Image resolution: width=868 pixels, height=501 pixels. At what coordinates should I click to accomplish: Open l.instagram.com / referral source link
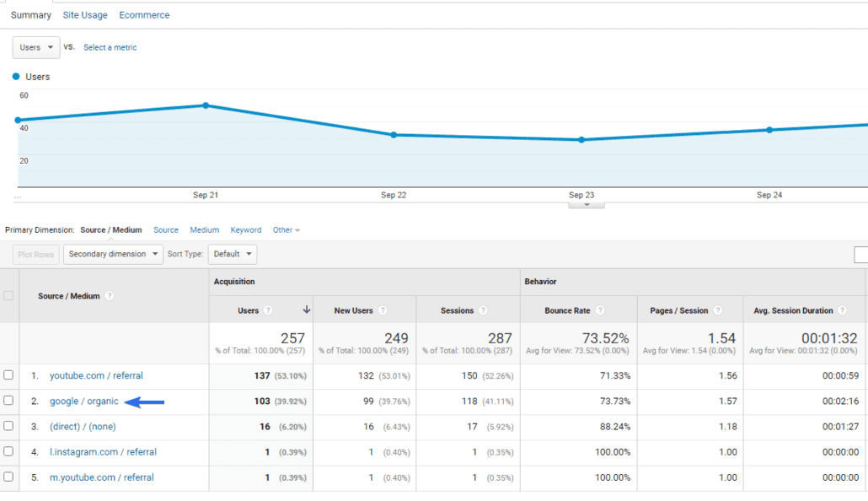[103, 452]
